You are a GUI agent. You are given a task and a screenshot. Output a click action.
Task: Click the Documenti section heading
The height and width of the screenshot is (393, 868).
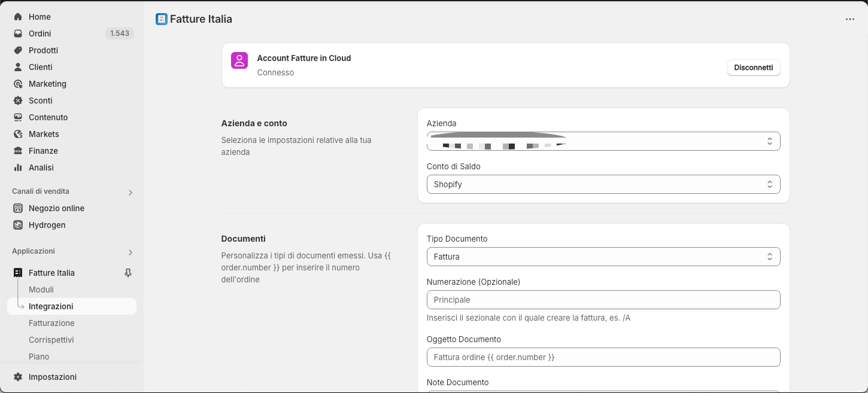pyautogui.click(x=244, y=239)
